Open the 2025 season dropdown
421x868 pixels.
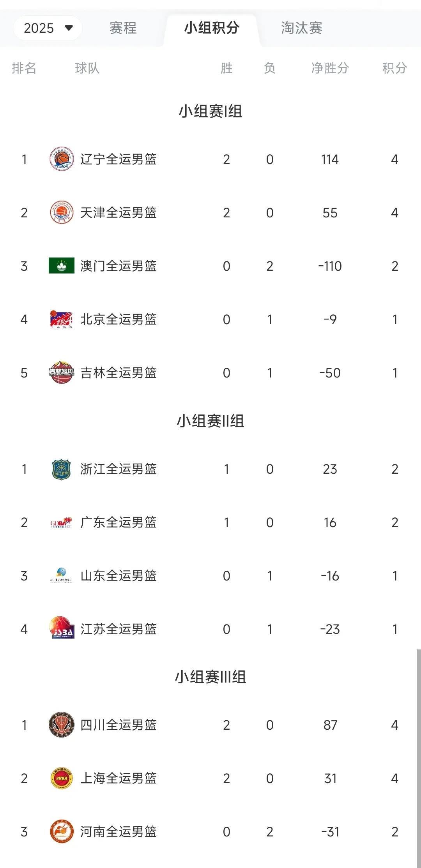coord(48,28)
